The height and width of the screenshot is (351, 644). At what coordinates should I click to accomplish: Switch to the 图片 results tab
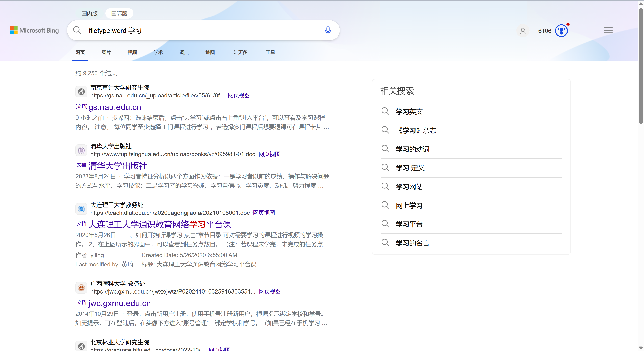click(x=106, y=52)
